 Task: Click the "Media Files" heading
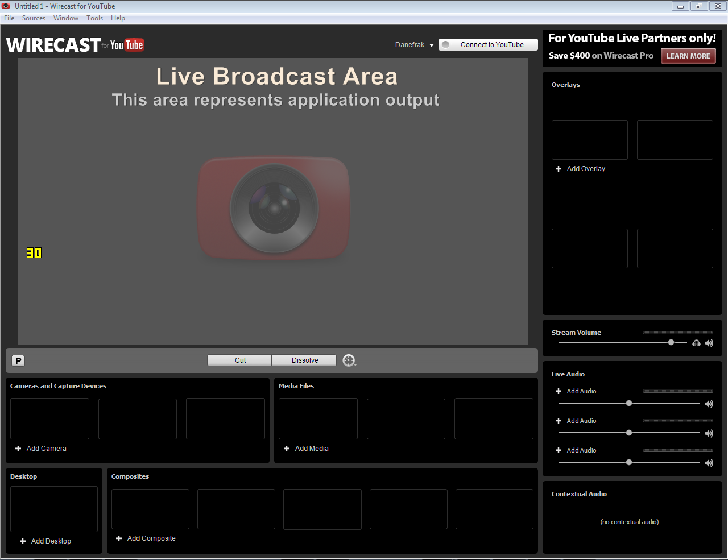(x=296, y=386)
